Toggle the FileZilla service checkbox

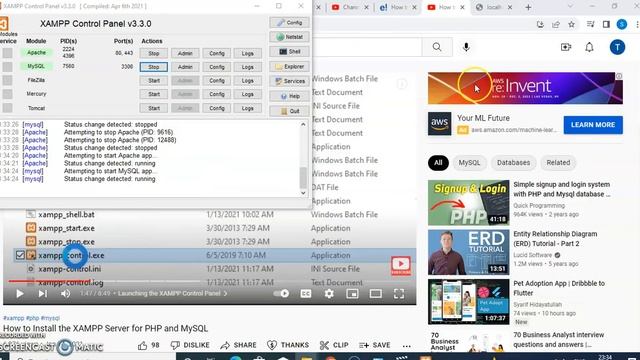(7, 80)
